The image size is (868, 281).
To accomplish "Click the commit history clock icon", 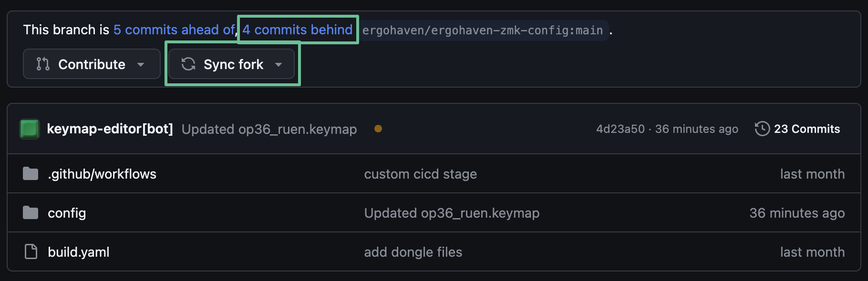I will pos(762,129).
